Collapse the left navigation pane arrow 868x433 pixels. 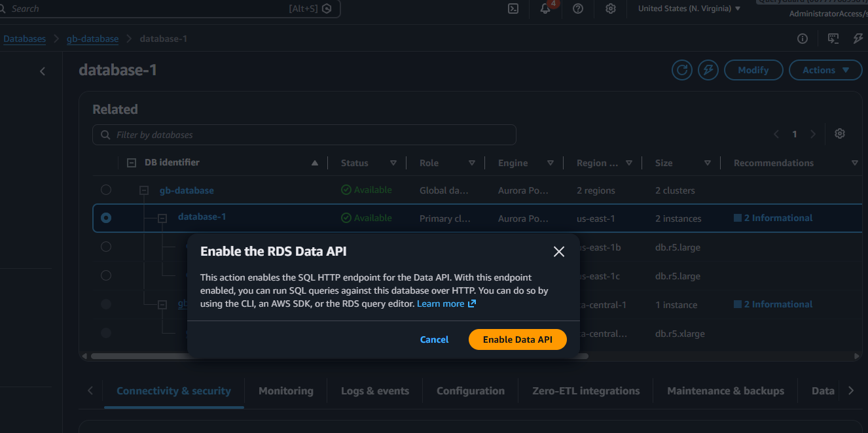pos(43,71)
